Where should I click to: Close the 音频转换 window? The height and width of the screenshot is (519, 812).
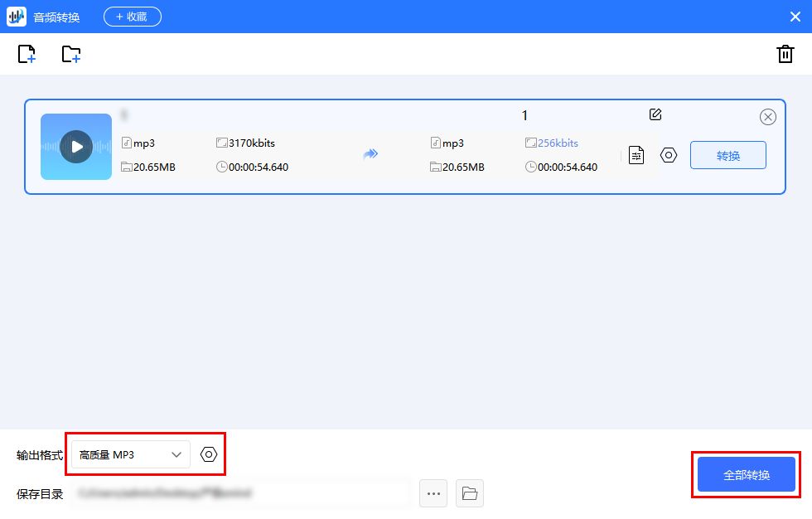[795, 17]
